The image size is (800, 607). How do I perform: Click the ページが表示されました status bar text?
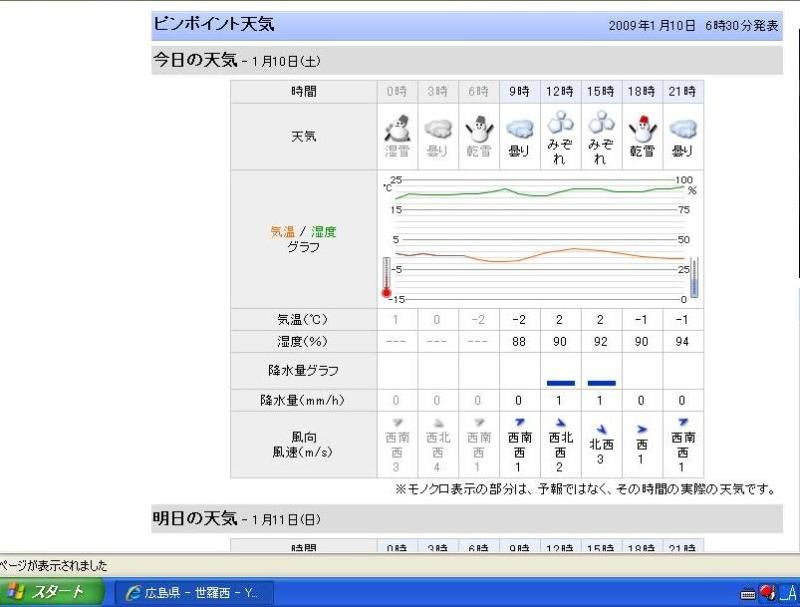pyautogui.click(x=54, y=566)
